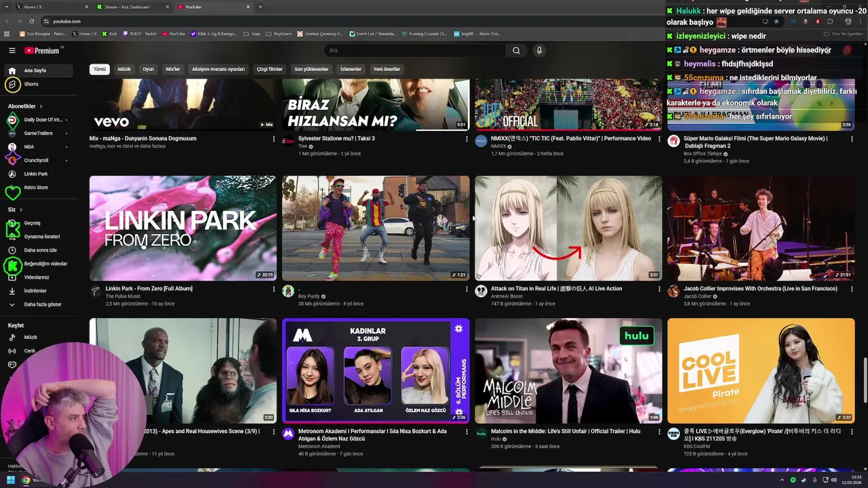Screen dimensions: 868x488
Task: Expand the Siz section chevron
Action: [x=21, y=209]
